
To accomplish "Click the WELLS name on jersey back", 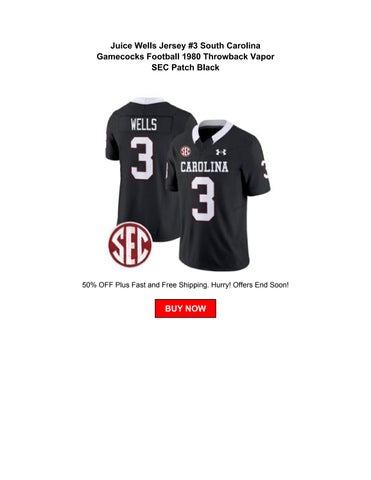I will tap(143, 125).
